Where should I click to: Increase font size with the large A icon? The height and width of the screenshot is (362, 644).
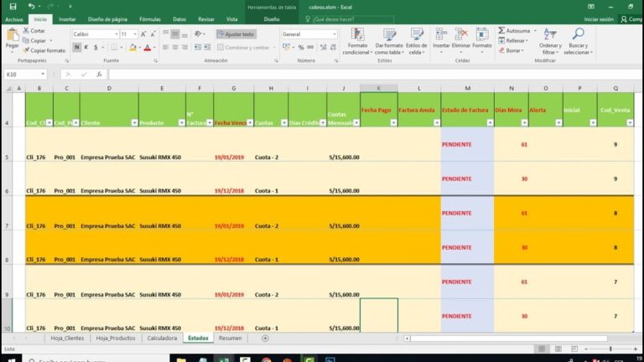143,34
